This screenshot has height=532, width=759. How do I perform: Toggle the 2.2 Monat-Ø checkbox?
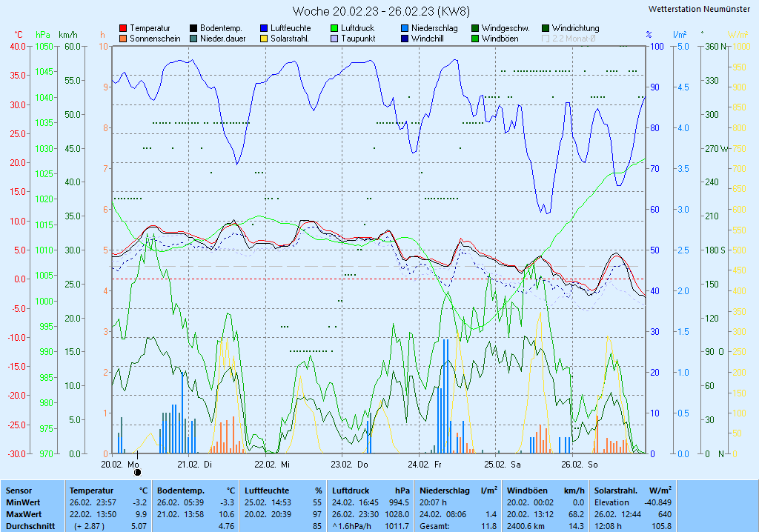coord(546,39)
